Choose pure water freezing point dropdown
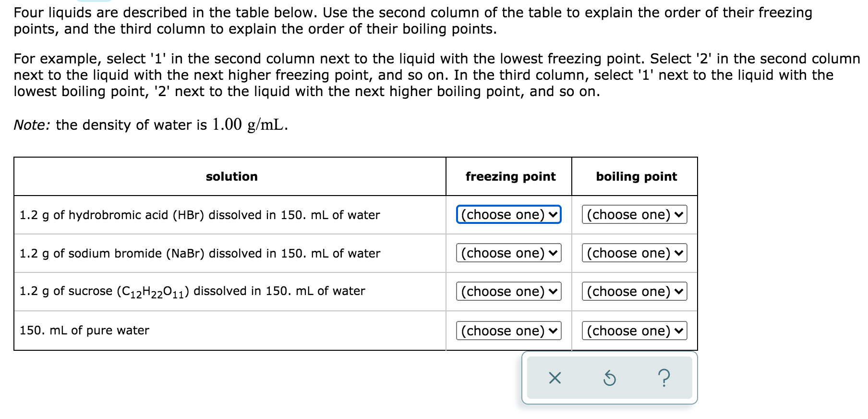 (509, 331)
